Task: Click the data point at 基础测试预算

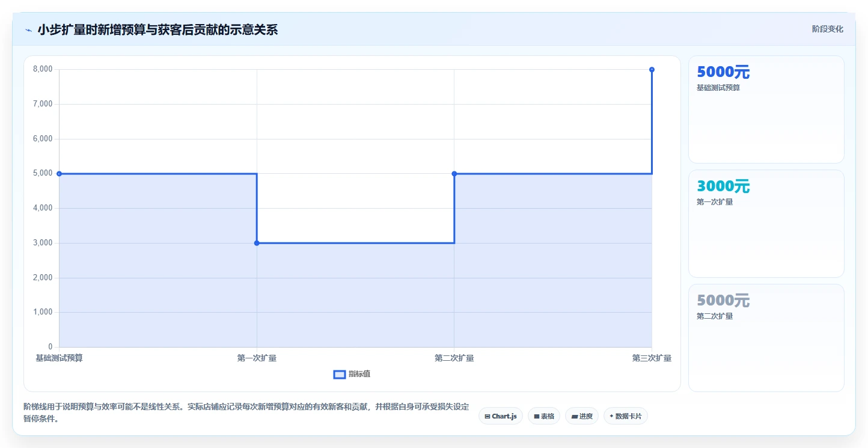Action: point(59,174)
